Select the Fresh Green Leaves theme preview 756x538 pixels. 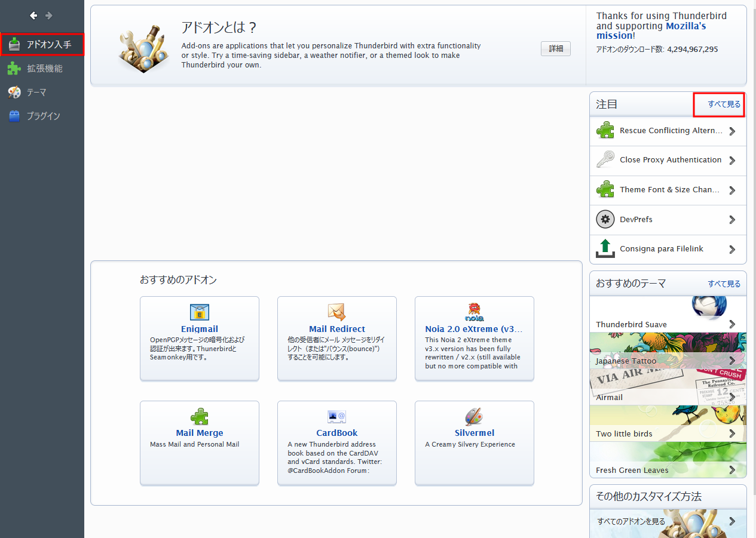pyautogui.click(x=668, y=460)
